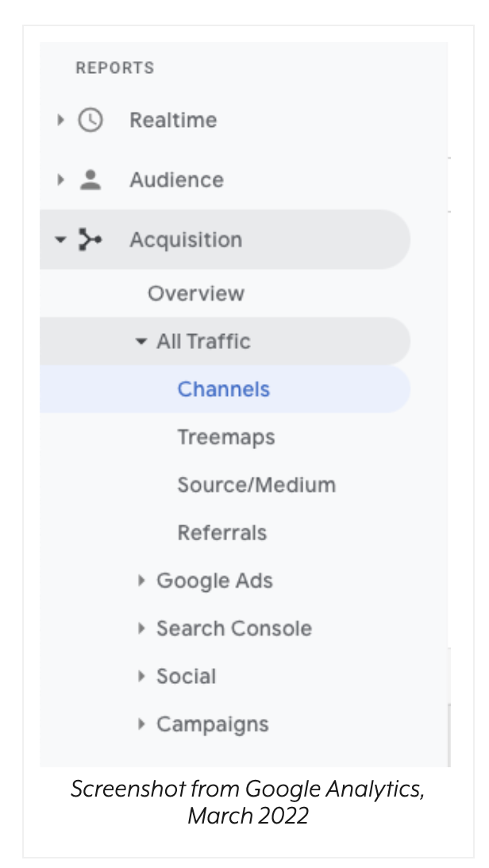Click the Acquisition branching-arrows icon

click(x=90, y=239)
